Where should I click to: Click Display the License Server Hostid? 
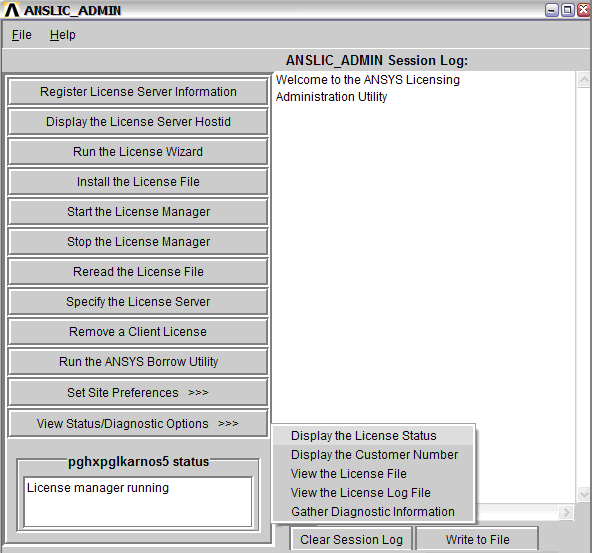coord(138,121)
